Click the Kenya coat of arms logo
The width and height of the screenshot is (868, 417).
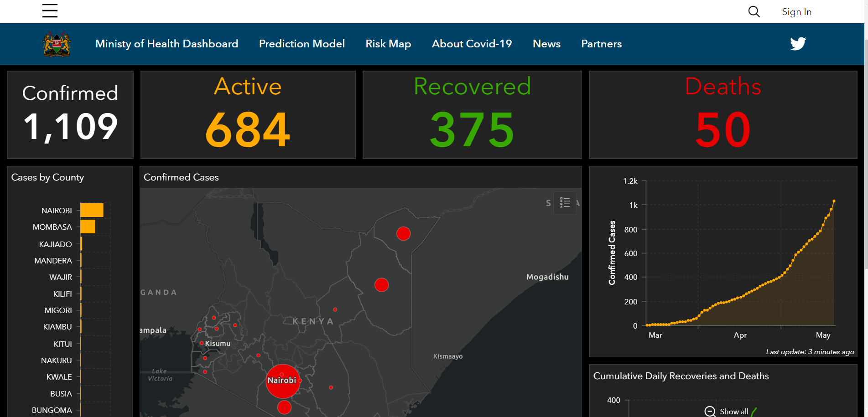pyautogui.click(x=57, y=44)
